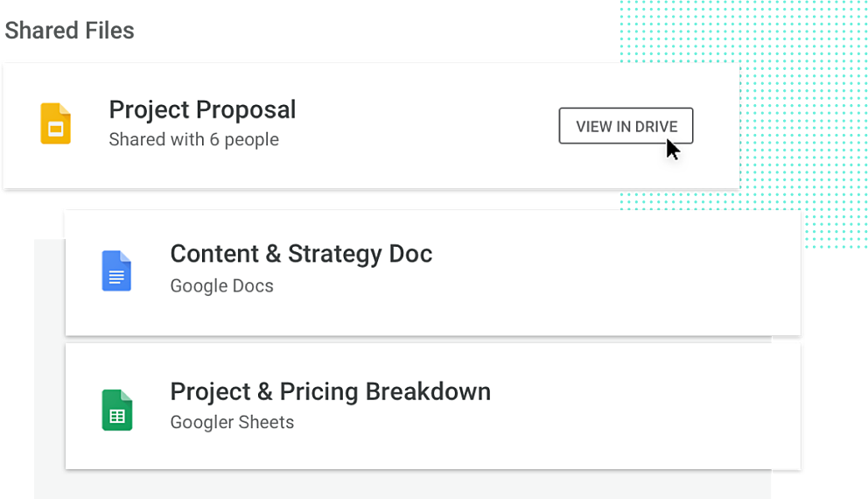Click the word Proposal in first card

tap(246, 109)
